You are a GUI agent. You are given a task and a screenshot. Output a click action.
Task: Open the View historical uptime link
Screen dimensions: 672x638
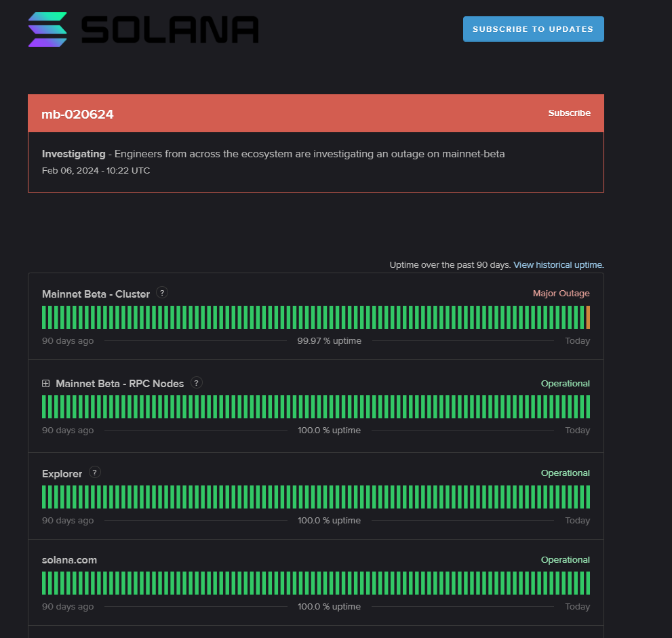[558, 265]
